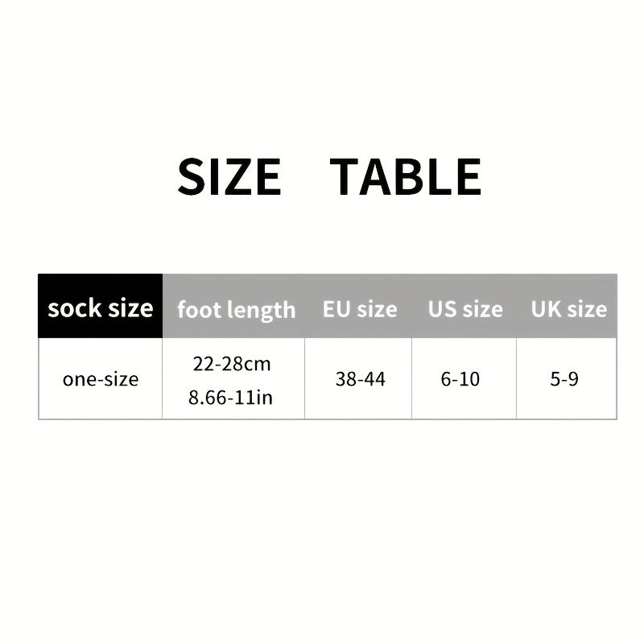
Task: Select the 5-9 UK size value
Action: tap(564, 379)
